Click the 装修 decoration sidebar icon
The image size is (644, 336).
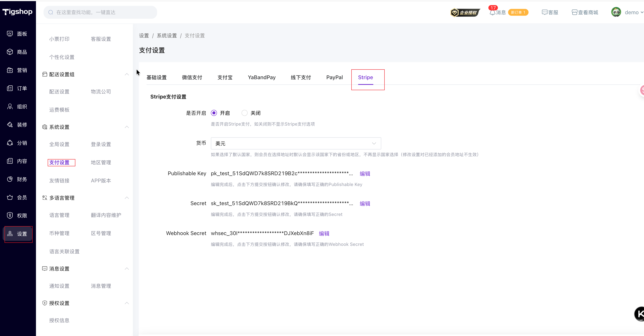point(10,125)
